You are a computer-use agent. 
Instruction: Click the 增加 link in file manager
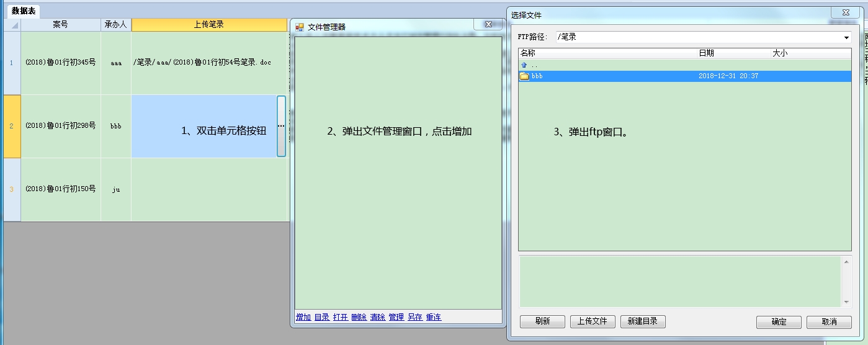303,317
